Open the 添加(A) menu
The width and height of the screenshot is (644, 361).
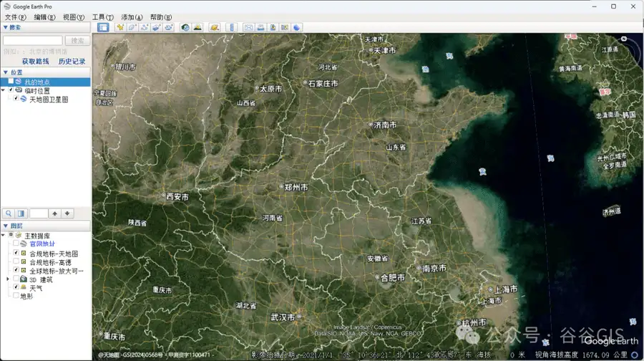click(132, 17)
